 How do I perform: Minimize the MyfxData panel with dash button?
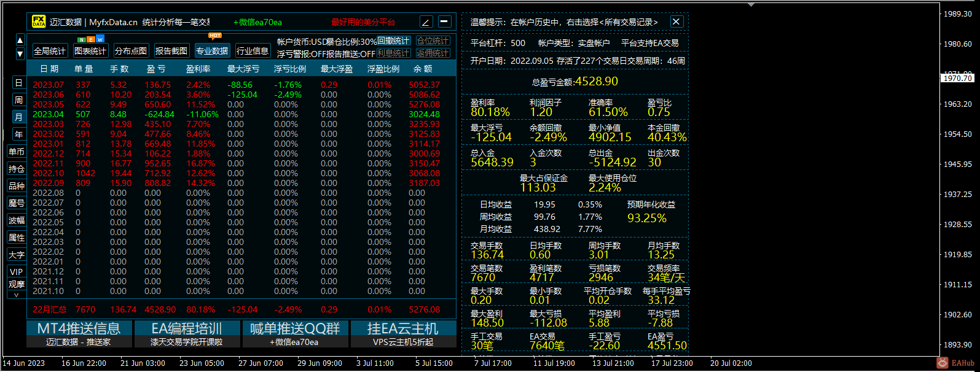(445, 22)
